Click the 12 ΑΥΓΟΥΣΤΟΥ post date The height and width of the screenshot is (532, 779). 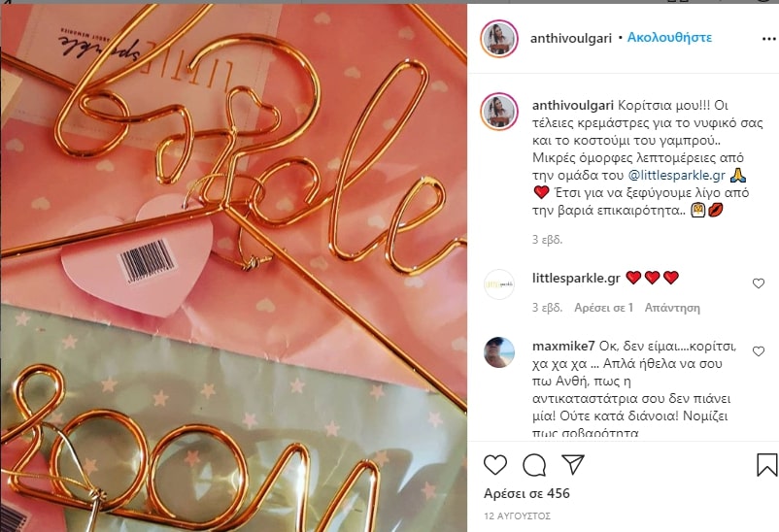517,516
